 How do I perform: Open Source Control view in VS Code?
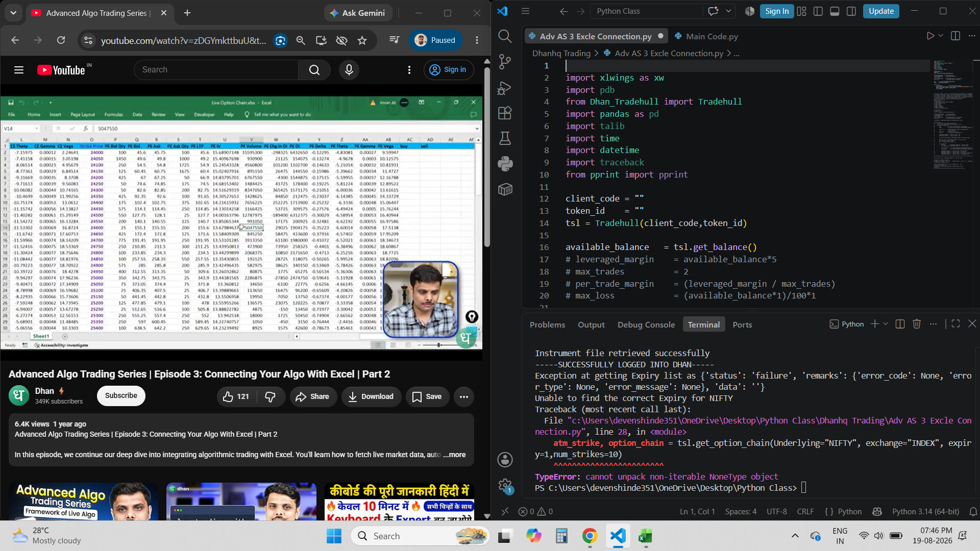505,62
